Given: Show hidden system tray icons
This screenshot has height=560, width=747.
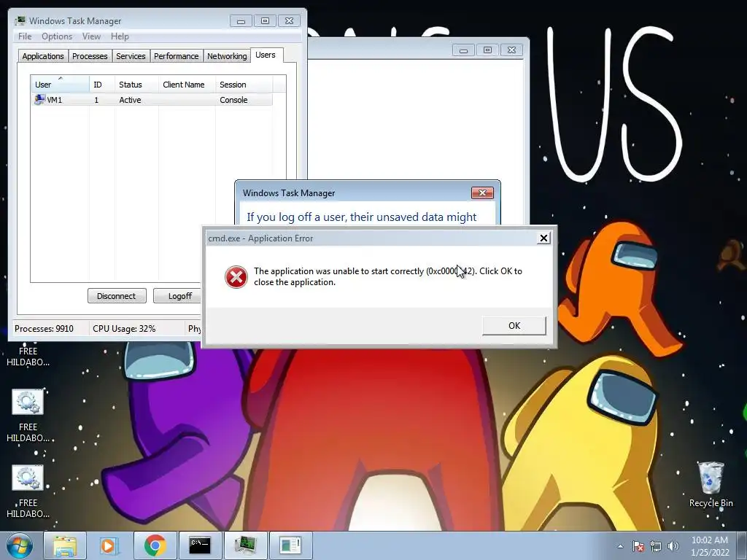Looking at the screenshot, I should point(620,546).
